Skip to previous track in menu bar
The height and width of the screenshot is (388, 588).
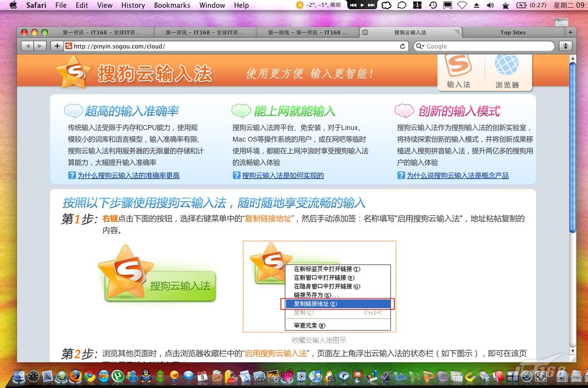coord(353,5)
